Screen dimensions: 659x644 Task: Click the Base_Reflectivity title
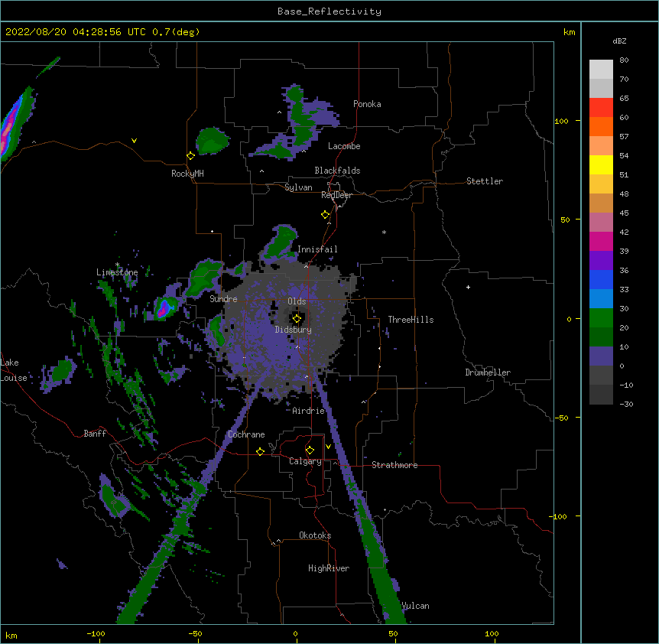(329, 11)
